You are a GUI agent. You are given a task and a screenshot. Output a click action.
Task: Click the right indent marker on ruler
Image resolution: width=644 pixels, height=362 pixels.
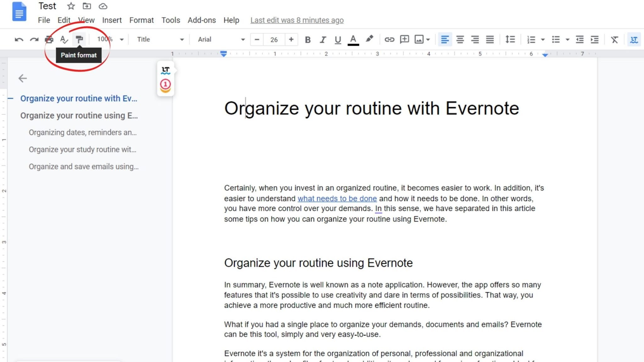pos(545,55)
